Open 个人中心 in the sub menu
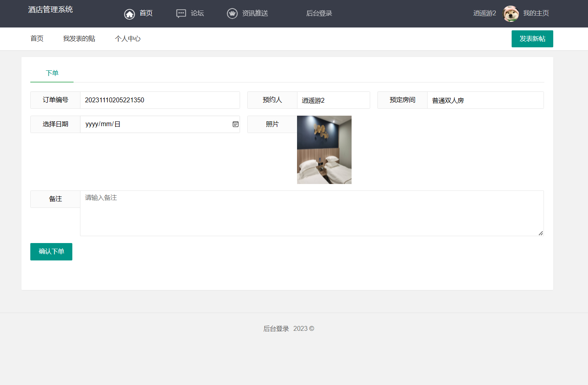Viewport: 588px width, 385px height. [x=128, y=39]
